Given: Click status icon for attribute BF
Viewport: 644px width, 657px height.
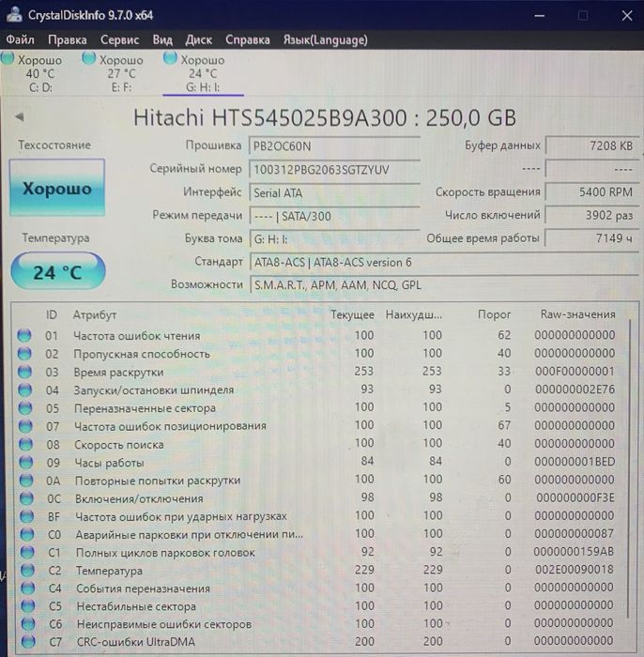Looking at the screenshot, I should [x=27, y=516].
